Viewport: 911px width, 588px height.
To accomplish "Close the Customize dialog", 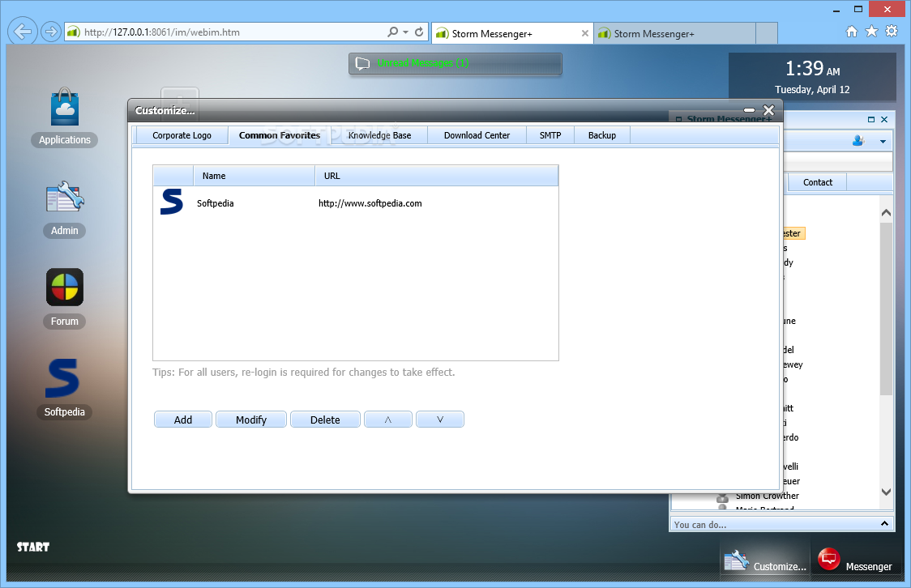I will (x=768, y=109).
